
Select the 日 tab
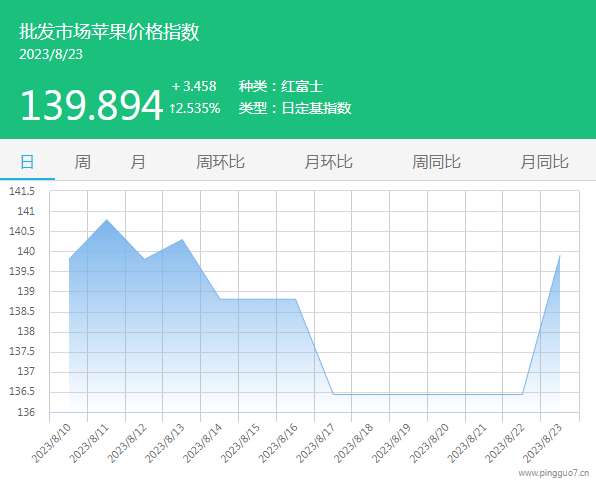27,162
